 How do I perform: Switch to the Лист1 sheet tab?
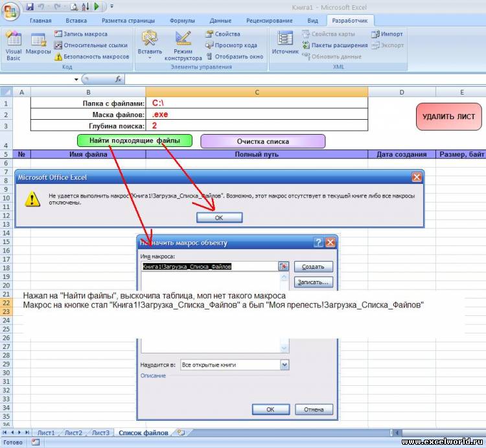46,433
